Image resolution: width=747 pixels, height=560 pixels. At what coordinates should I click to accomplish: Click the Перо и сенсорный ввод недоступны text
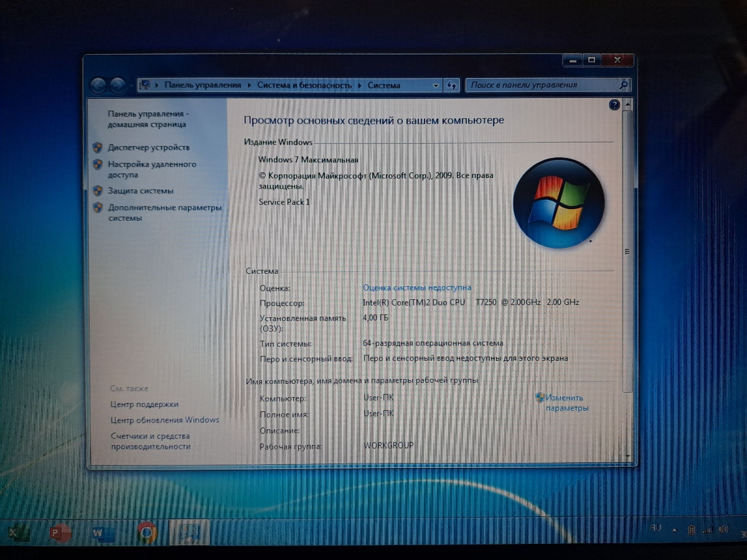(x=466, y=358)
